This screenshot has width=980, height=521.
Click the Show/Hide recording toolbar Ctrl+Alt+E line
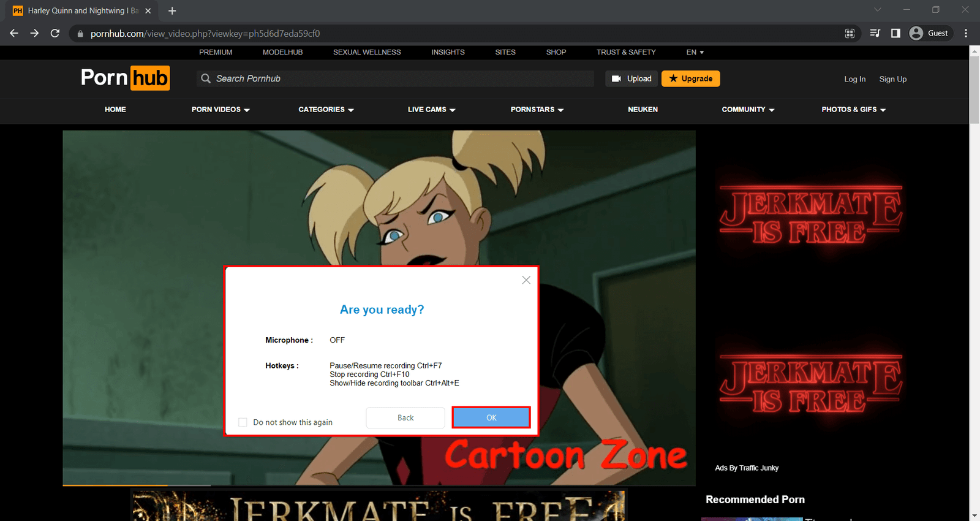tap(394, 383)
